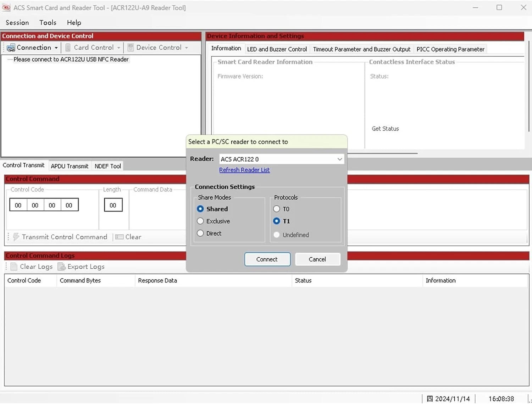Switch to LED and Buzzer Control tab
Screen dimensions: 532x404
click(x=277, y=49)
